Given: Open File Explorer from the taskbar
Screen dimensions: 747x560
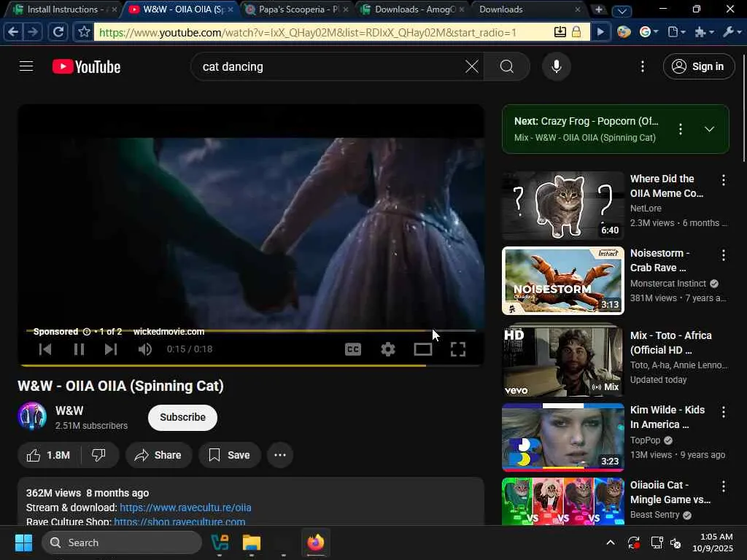Looking at the screenshot, I should click(x=252, y=542).
